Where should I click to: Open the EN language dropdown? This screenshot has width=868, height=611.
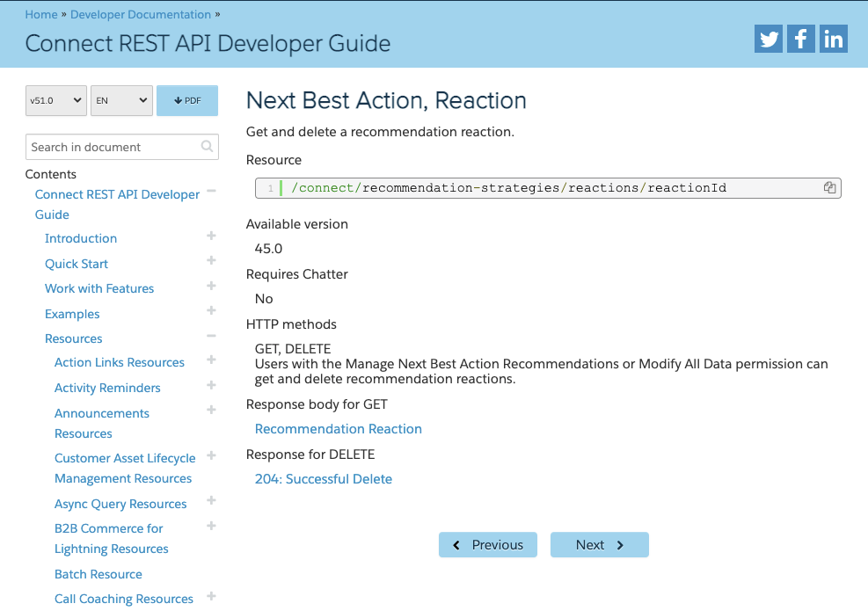(121, 101)
